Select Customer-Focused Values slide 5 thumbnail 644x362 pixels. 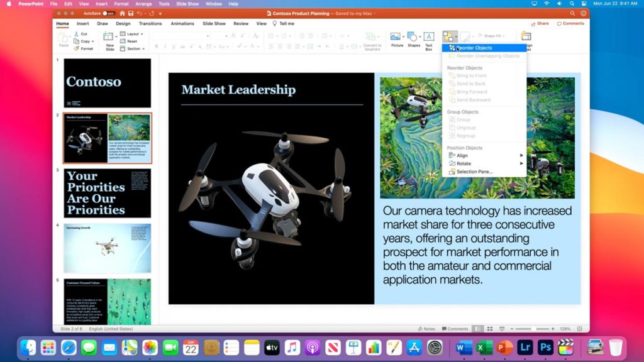tap(107, 302)
